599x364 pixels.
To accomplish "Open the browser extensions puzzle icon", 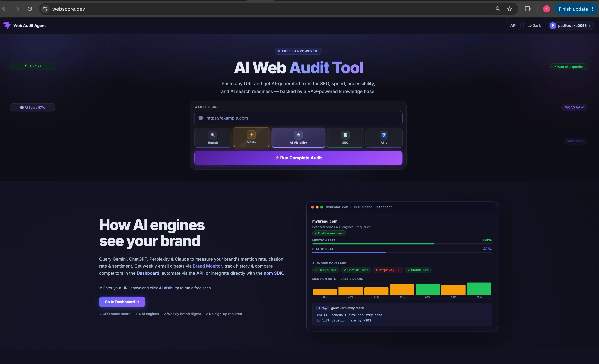I will click(x=527, y=9).
